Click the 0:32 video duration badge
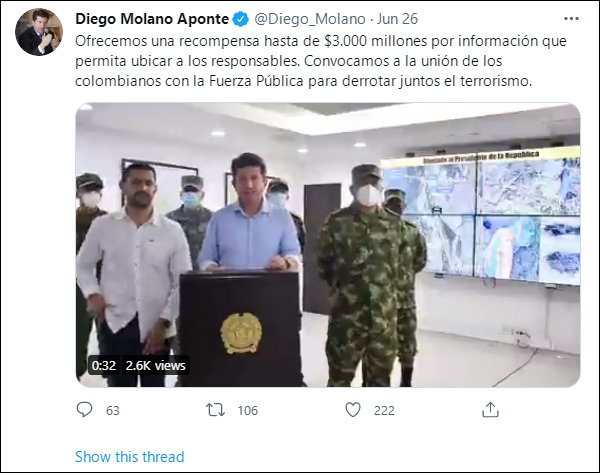The image size is (600, 473). (104, 365)
